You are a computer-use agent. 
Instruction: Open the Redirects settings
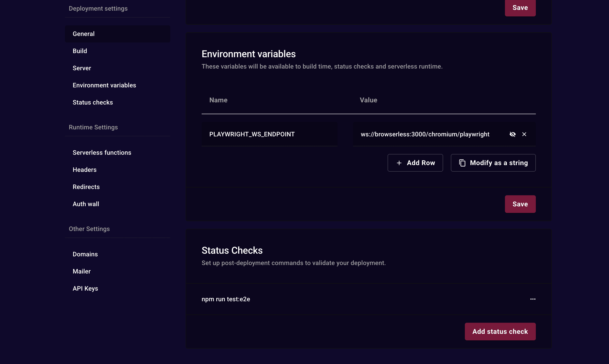point(86,187)
